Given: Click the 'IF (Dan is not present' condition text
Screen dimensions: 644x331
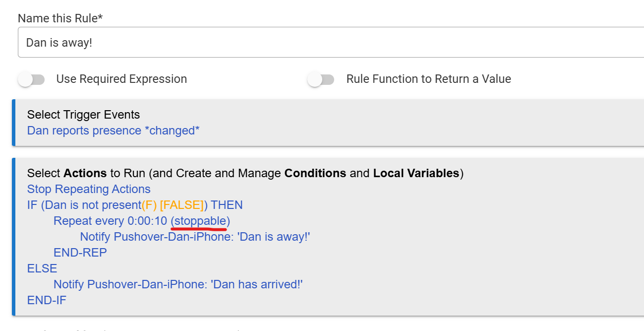Looking at the screenshot, I should (x=84, y=205).
